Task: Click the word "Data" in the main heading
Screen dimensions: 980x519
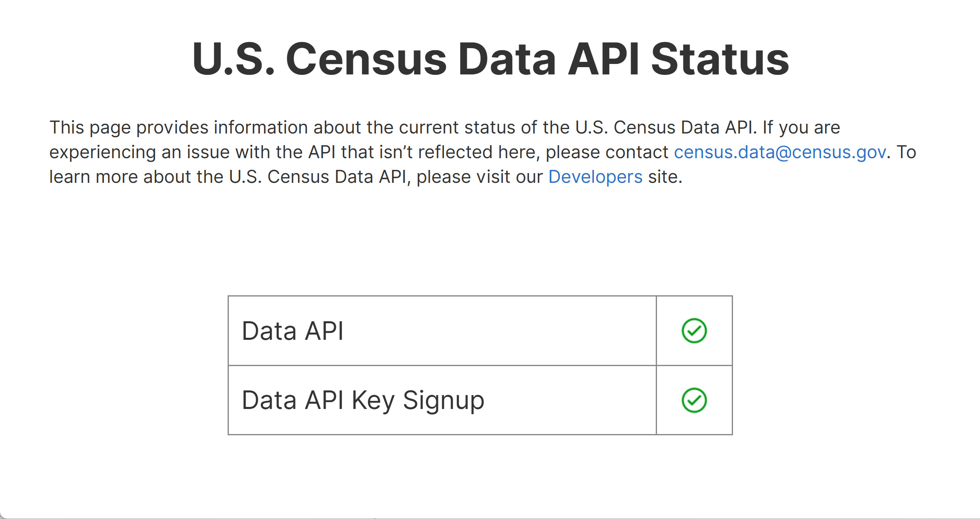Action: tap(507, 59)
